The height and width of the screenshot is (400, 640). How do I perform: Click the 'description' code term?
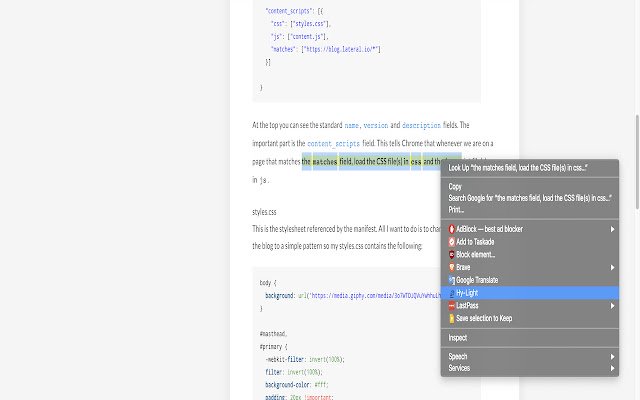[x=421, y=125]
